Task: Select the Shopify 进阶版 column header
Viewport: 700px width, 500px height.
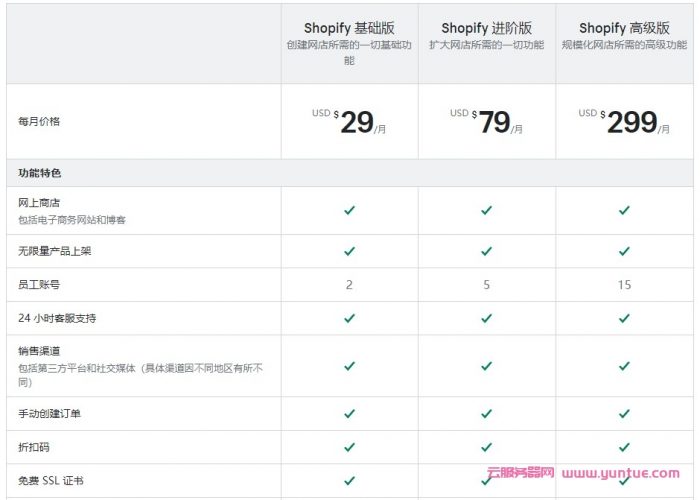Action: point(486,29)
